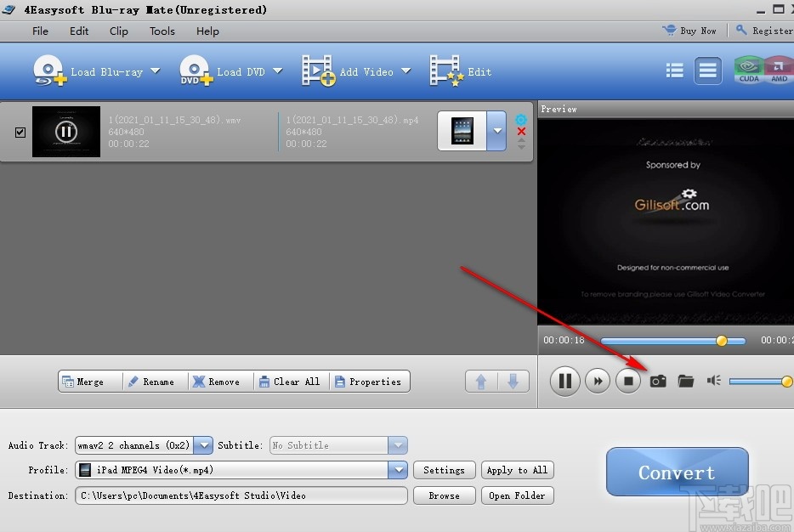
Task: Click the fast forward button
Action: [598, 381]
